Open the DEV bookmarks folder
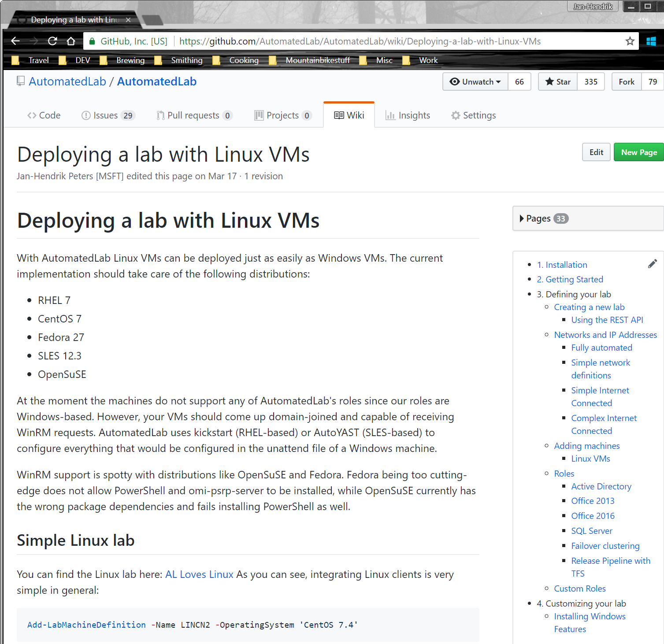Image resolution: width=664 pixels, height=644 pixels. pyautogui.click(x=75, y=60)
